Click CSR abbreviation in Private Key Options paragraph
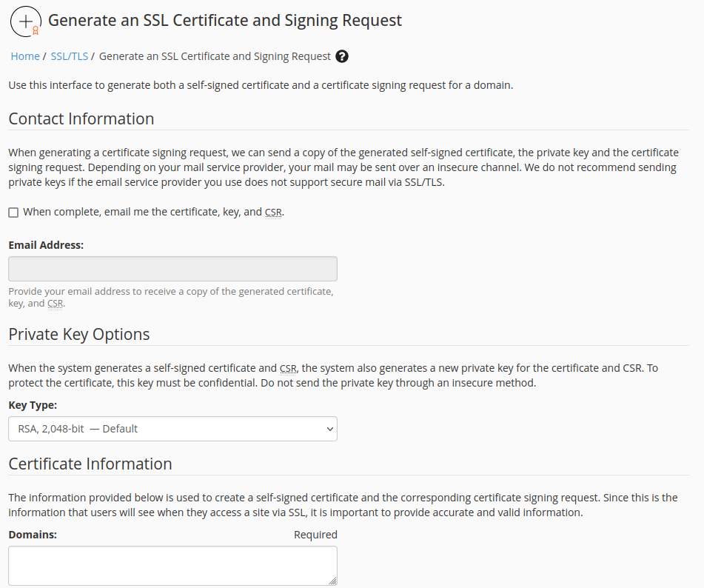The width and height of the screenshot is (704, 588). click(288, 368)
